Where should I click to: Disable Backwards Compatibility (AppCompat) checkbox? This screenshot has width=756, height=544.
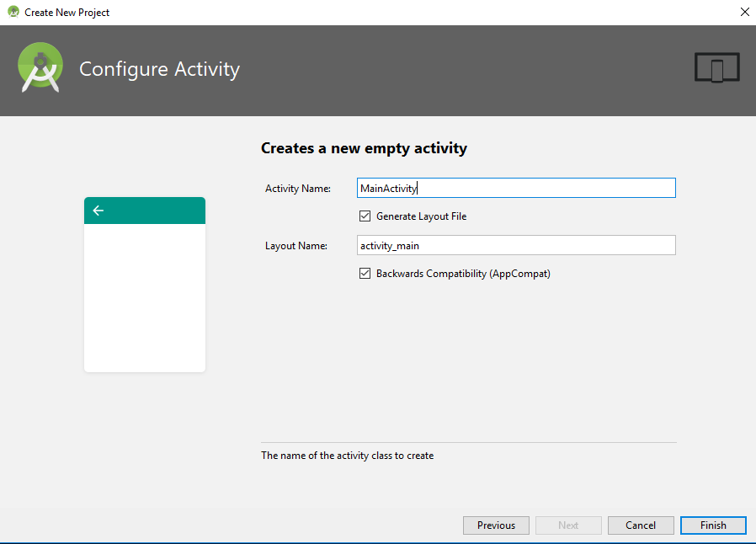365,274
